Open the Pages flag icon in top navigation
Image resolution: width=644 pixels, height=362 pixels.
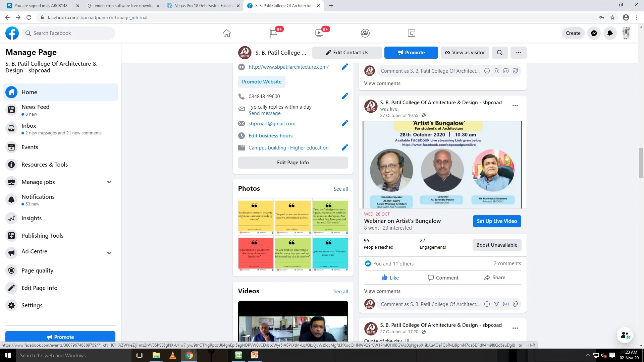(273, 33)
